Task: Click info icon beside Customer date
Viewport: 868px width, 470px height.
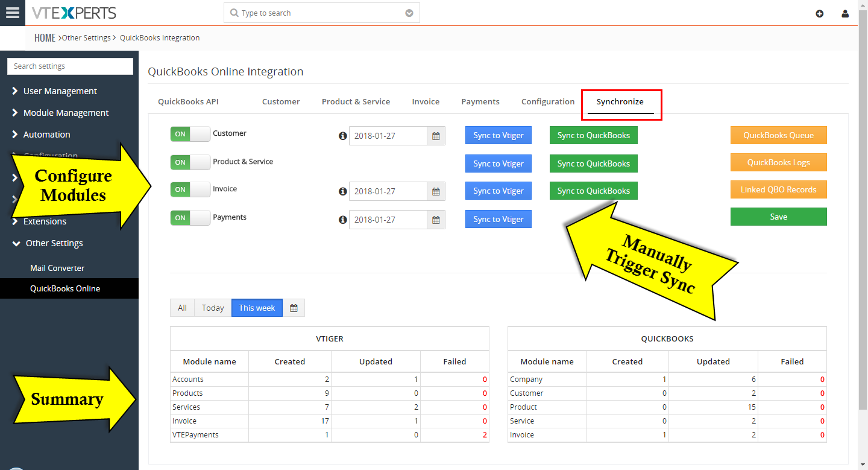Action: pos(343,136)
